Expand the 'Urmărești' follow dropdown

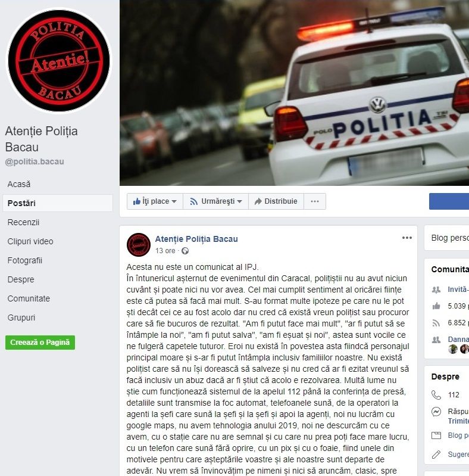pos(215,201)
